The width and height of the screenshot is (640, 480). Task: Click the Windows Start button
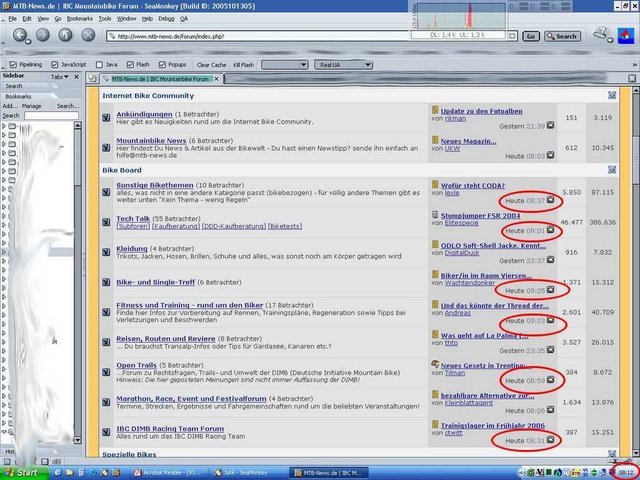(x=24, y=473)
